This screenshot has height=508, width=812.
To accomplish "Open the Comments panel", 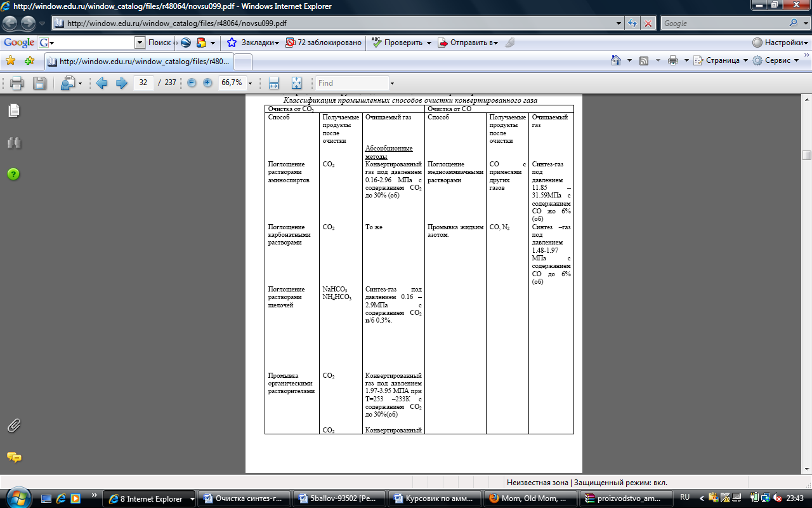I will (x=14, y=457).
